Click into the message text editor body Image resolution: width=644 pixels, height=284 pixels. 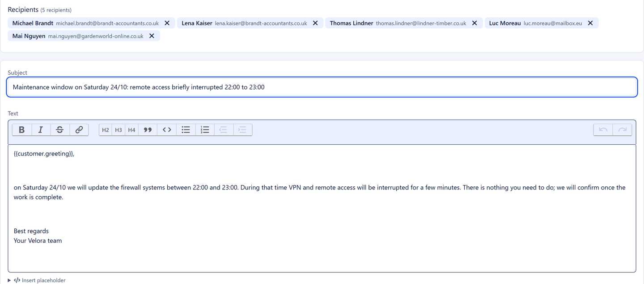(322, 208)
